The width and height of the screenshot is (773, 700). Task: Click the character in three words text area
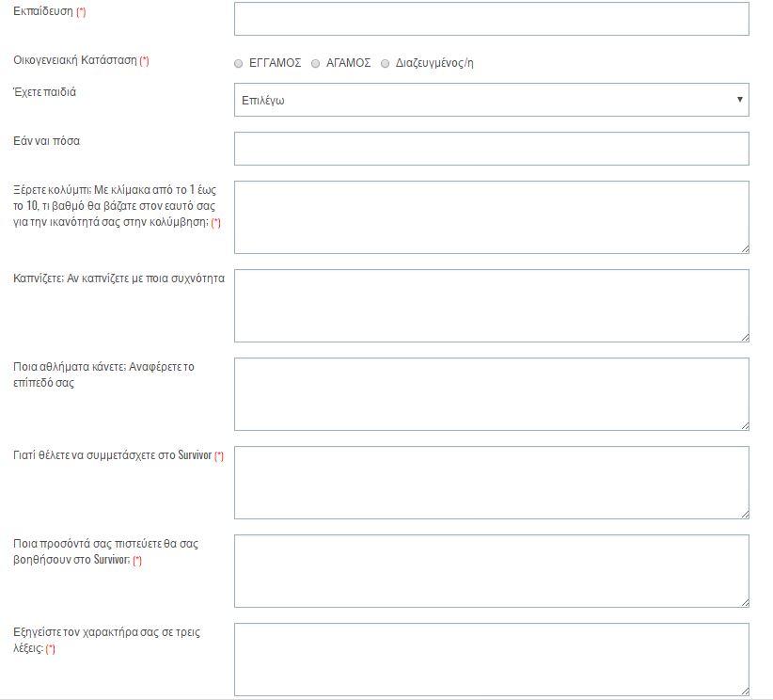491,660
